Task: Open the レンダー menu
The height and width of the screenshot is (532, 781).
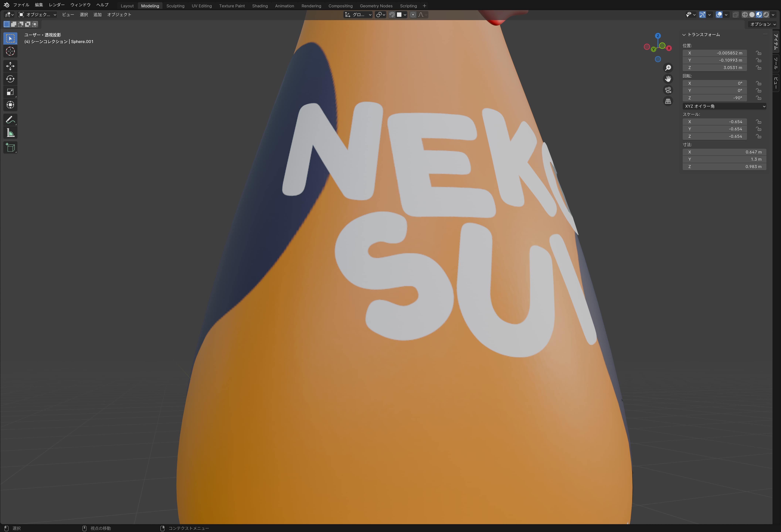Action: tap(56, 5)
